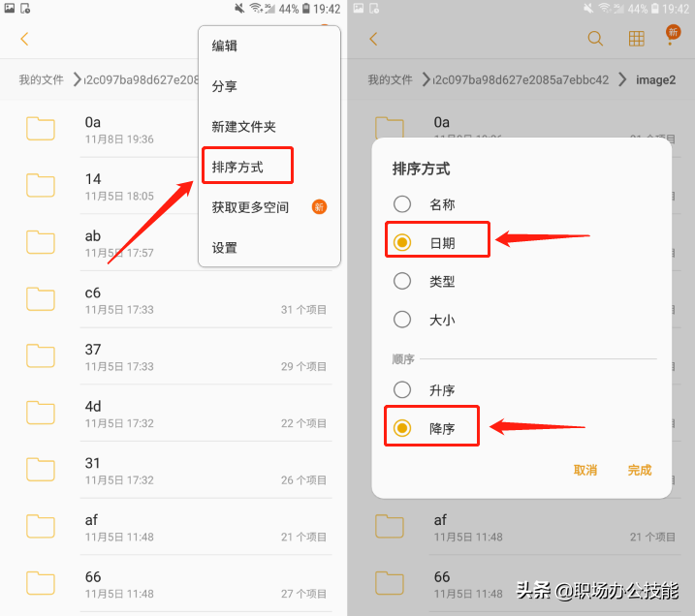Switch to grid view icon

point(637,39)
